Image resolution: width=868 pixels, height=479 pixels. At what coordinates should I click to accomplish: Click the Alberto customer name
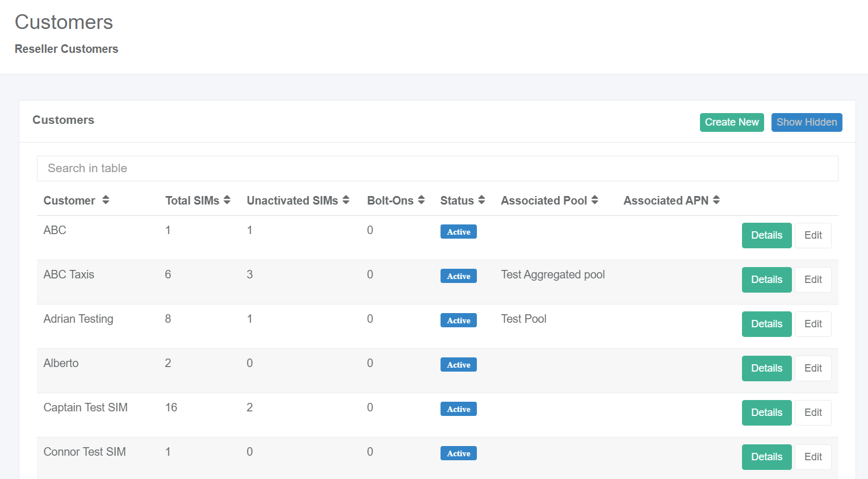(61, 363)
